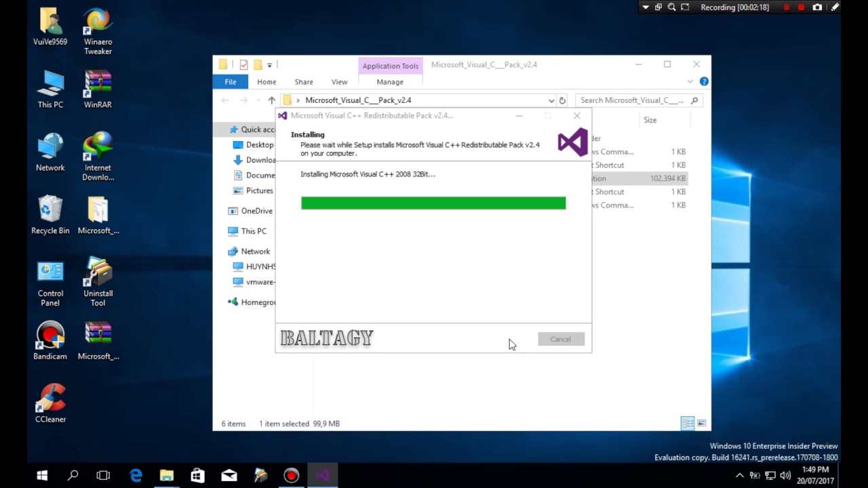Open File Explorer help question mark
The height and width of the screenshot is (488, 868).
(x=704, y=81)
